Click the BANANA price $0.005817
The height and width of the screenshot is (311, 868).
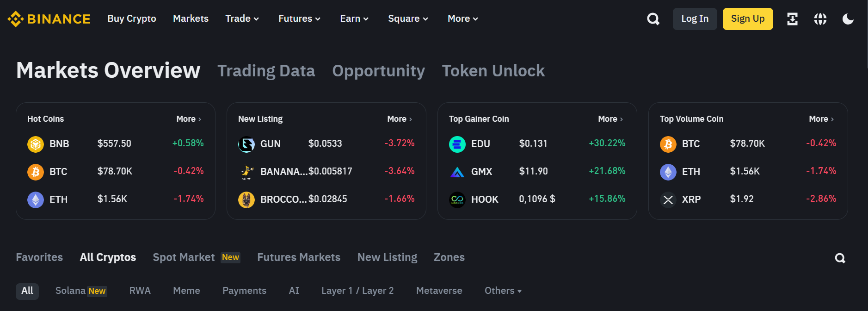[330, 171]
